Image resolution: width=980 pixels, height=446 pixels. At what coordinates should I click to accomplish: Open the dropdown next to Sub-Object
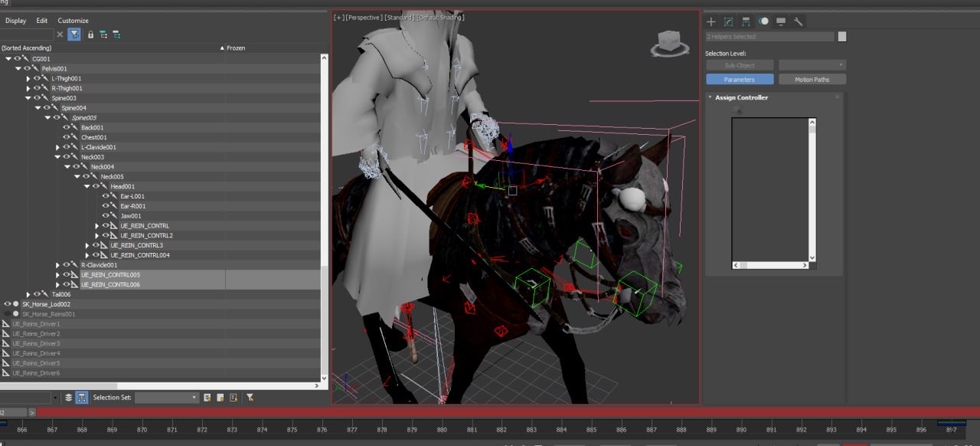812,65
